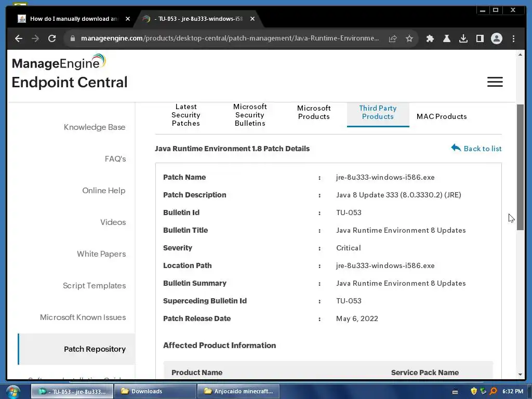Click the Superceding Bulletin Id value TU-053
Viewport: 532px width, 399px height.
point(349,301)
